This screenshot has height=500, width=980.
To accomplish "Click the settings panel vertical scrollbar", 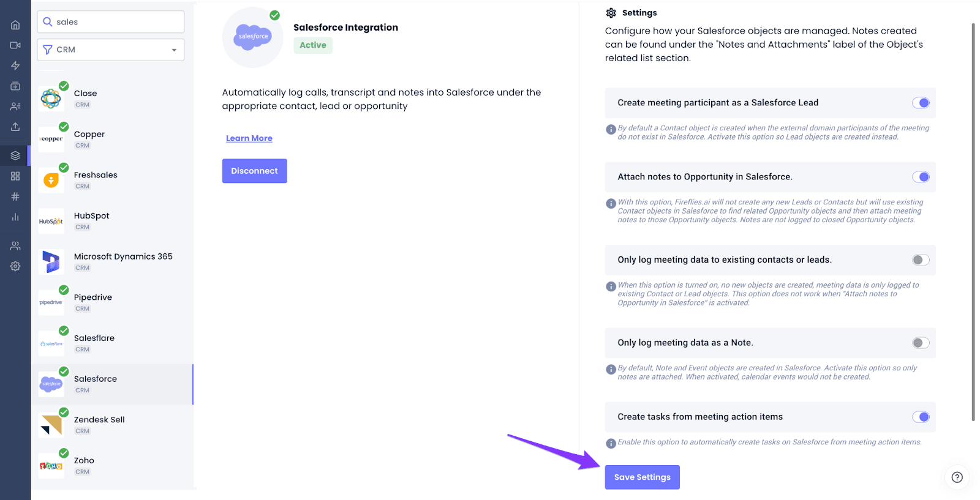I will (973, 222).
